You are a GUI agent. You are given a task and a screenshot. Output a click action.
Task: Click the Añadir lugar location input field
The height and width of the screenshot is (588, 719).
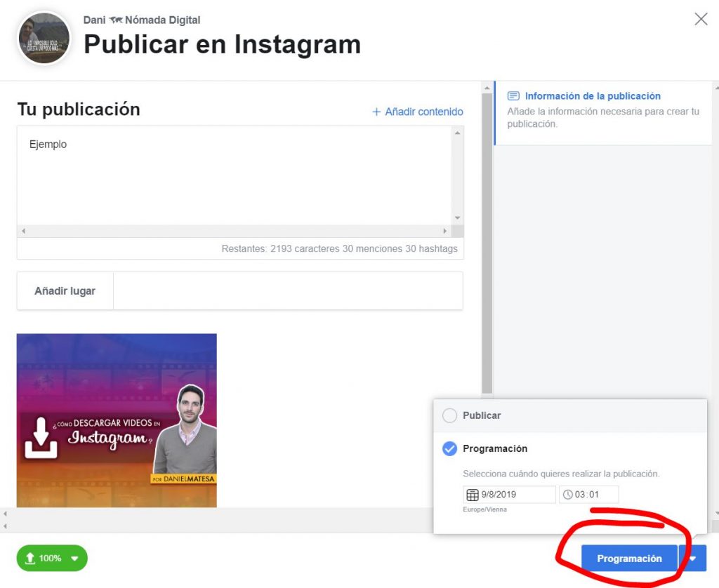(288, 291)
